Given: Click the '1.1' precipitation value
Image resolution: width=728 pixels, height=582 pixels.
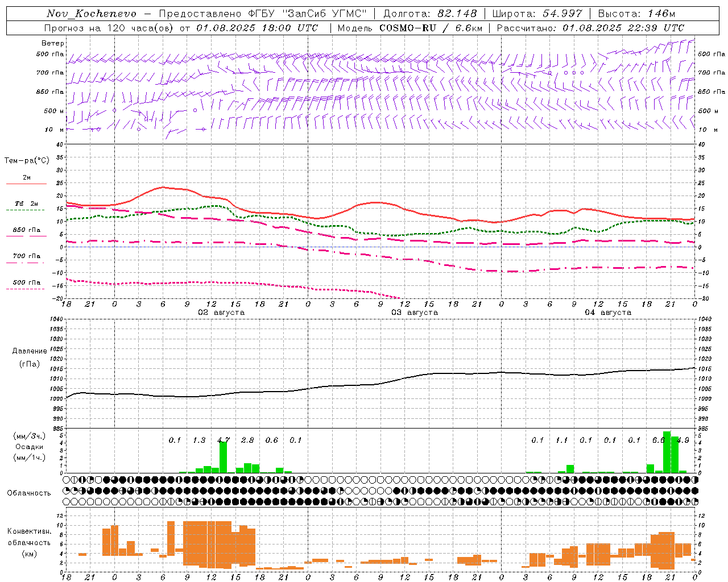Looking at the screenshot, I should tap(562, 440).
